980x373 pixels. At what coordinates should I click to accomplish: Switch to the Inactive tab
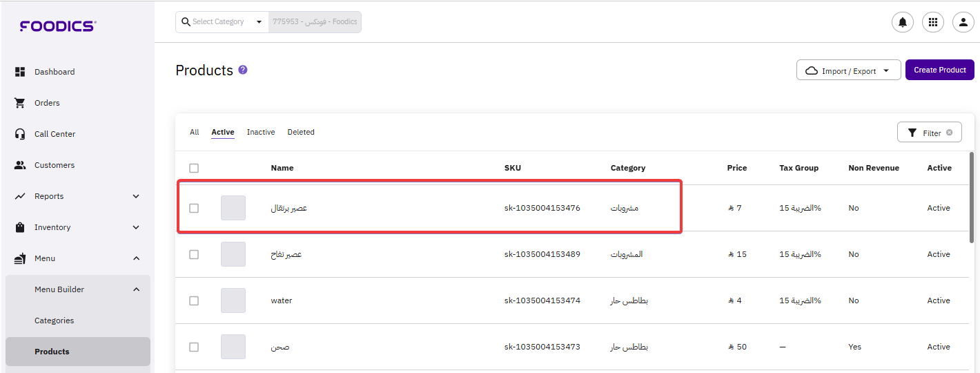pyautogui.click(x=261, y=132)
